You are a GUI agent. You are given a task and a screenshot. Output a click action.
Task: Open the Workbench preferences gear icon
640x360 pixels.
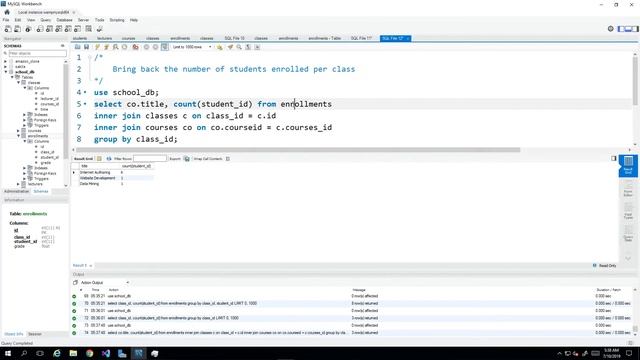pos(611,29)
